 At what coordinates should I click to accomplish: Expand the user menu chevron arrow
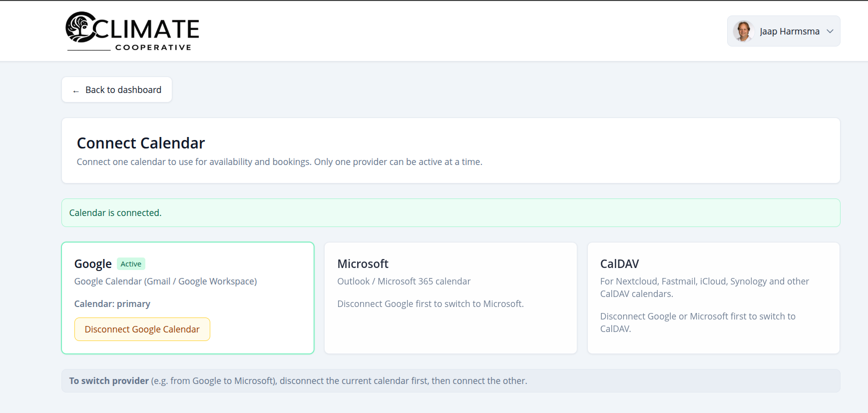click(x=830, y=31)
